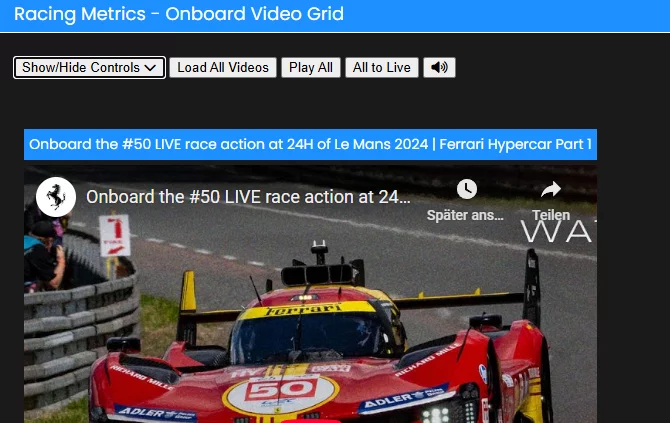Click the All to Live button
The image size is (670, 423).
[x=382, y=68]
